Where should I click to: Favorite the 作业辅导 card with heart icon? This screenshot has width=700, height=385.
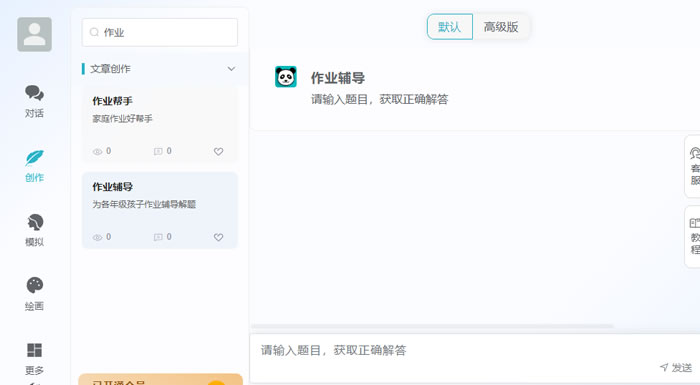pyautogui.click(x=218, y=237)
